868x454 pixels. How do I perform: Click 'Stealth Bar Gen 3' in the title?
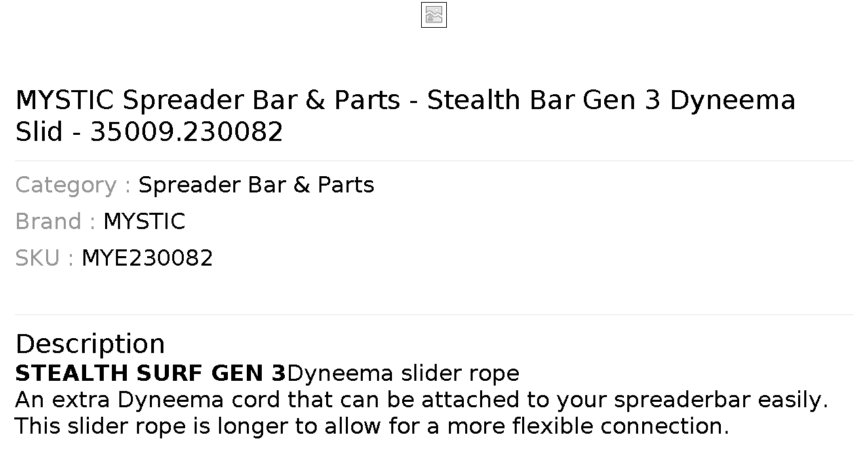tap(543, 100)
